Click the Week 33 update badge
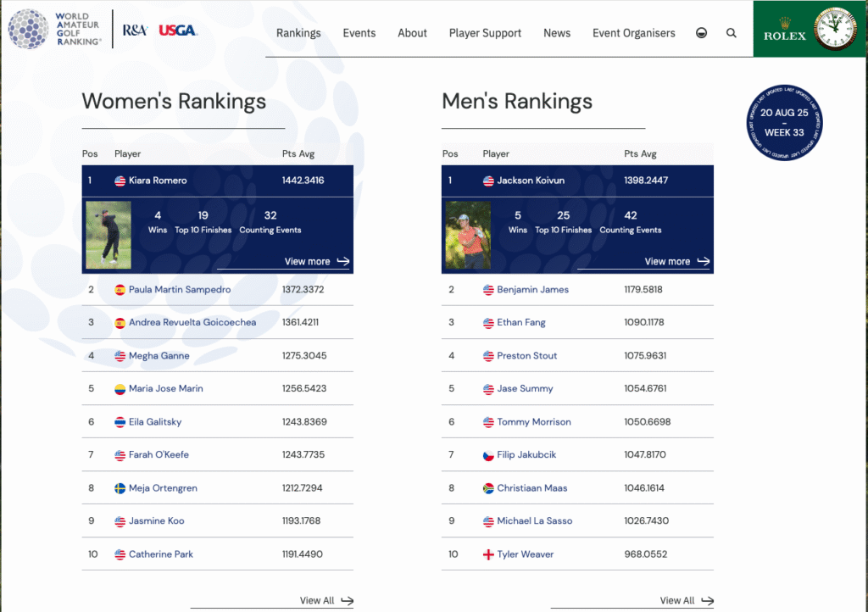This screenshot has width=868, height=612. coord(784,122)
